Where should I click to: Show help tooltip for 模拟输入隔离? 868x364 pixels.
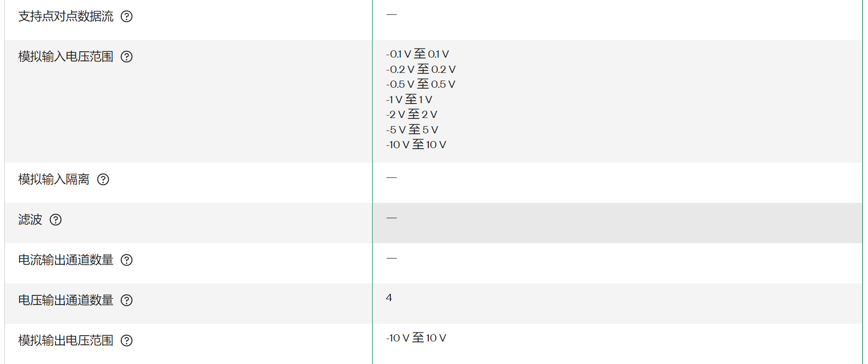103,179
